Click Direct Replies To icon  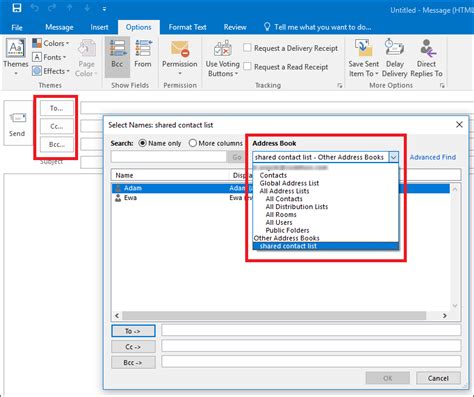(x=427, y=48)
